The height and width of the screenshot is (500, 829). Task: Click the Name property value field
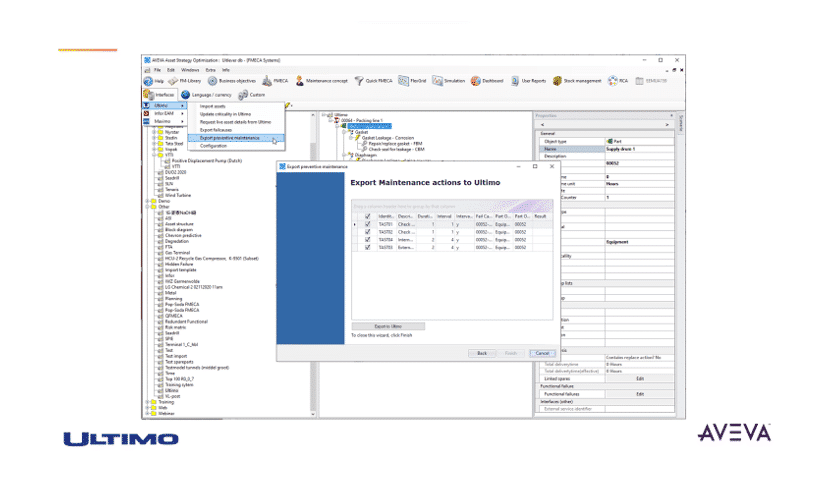(x=639, y=150)
